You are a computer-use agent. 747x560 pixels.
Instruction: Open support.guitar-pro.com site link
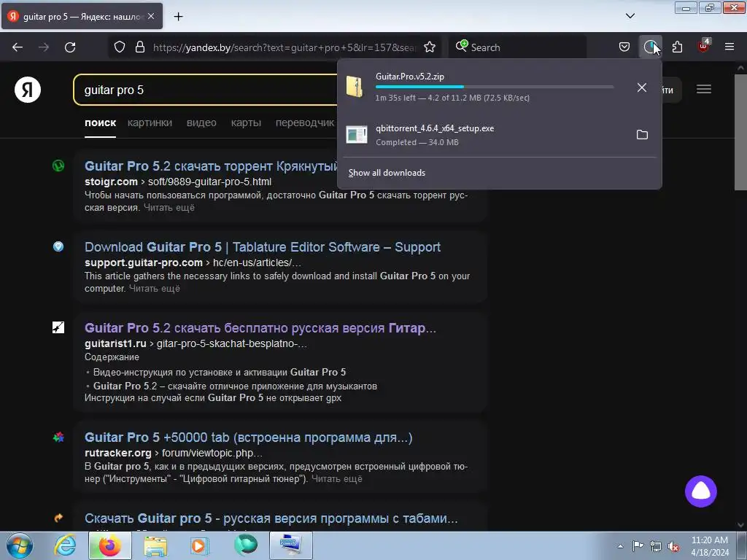point(144,262)
